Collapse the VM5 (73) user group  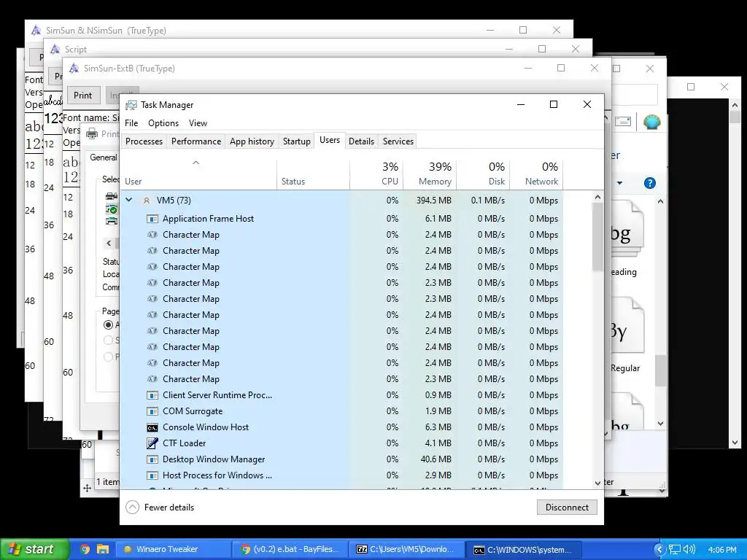coord(128,200)
